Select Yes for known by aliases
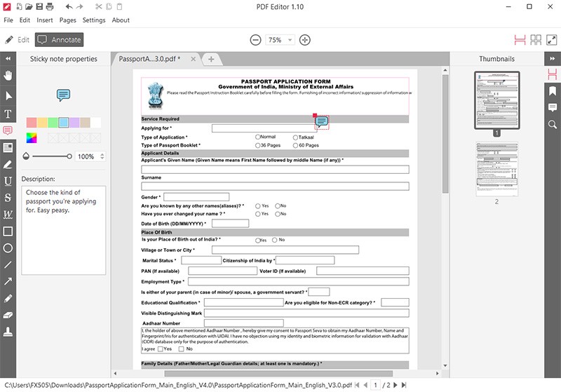This screenshot has height=392, width=561. coord(257,206)
